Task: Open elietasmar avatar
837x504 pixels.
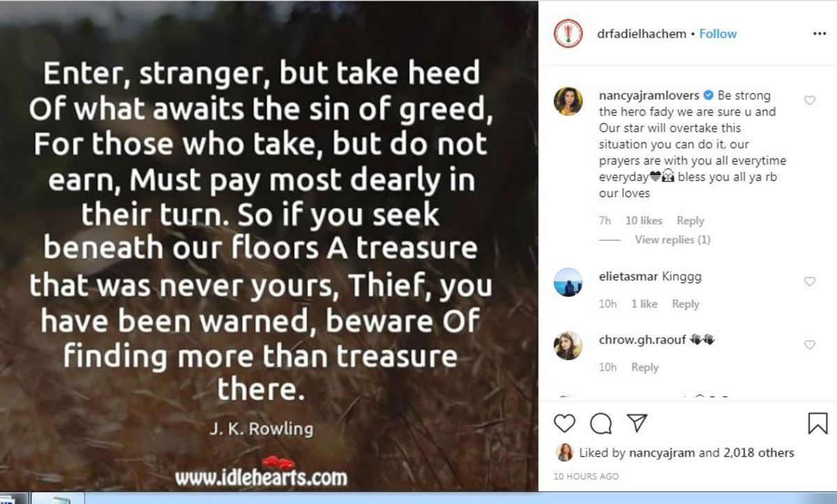Action: (568, 282)
